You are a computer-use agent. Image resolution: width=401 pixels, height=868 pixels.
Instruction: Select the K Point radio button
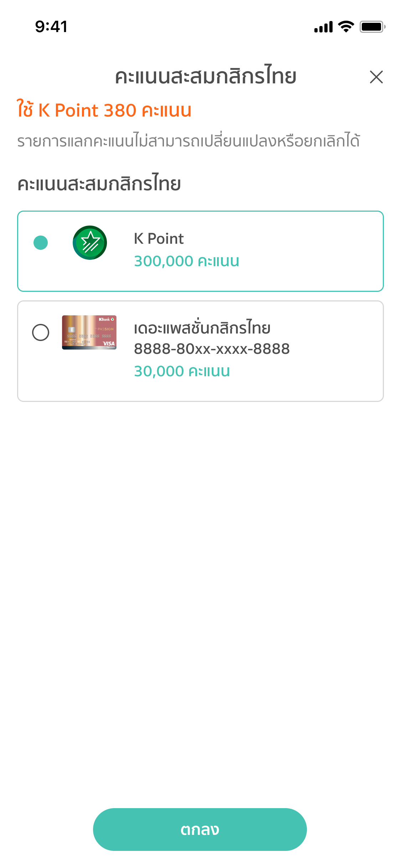[41, 243]
